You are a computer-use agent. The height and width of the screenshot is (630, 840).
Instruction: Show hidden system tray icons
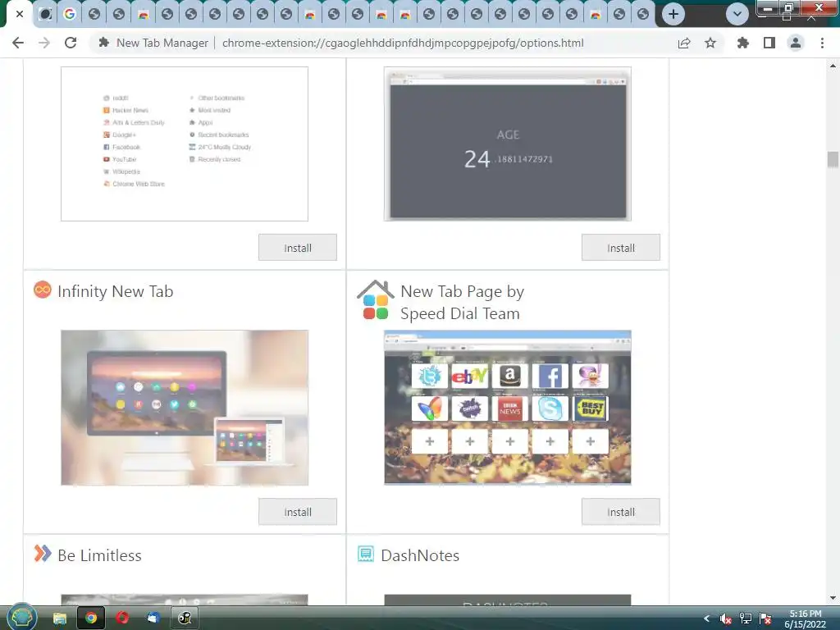point(706,619)
